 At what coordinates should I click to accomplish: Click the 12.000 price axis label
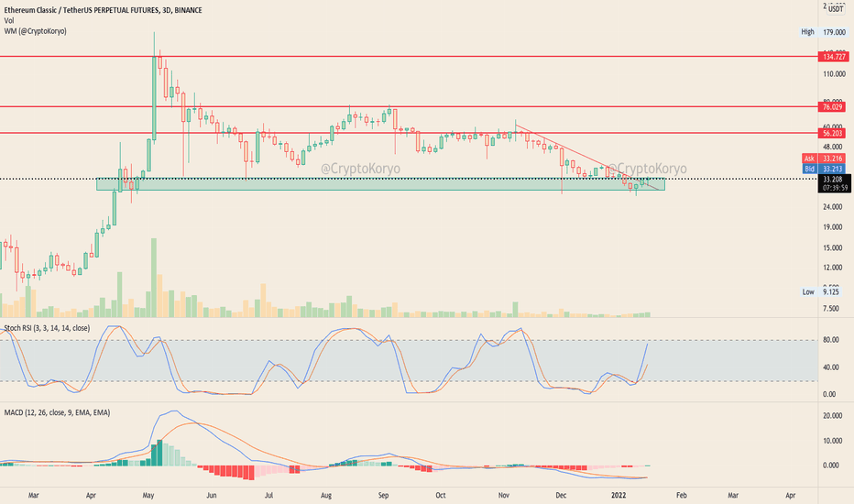(x=835, y=268)
